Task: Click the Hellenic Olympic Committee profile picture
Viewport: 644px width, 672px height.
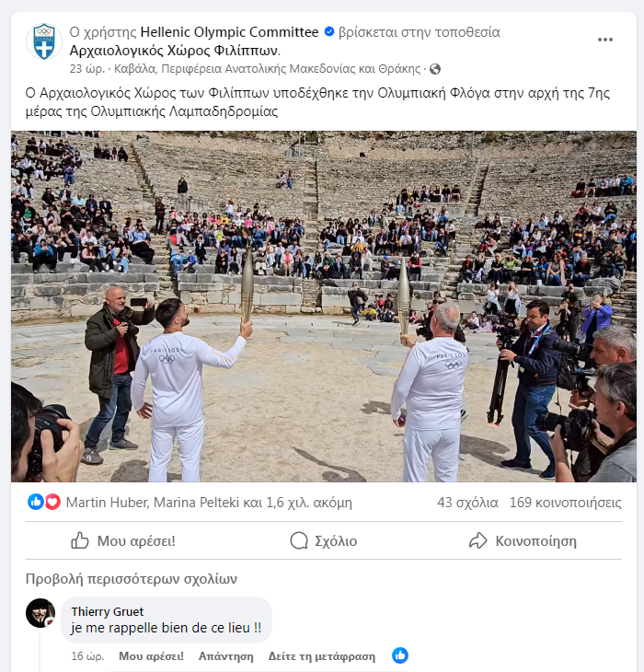Action: tap(43, 43)
